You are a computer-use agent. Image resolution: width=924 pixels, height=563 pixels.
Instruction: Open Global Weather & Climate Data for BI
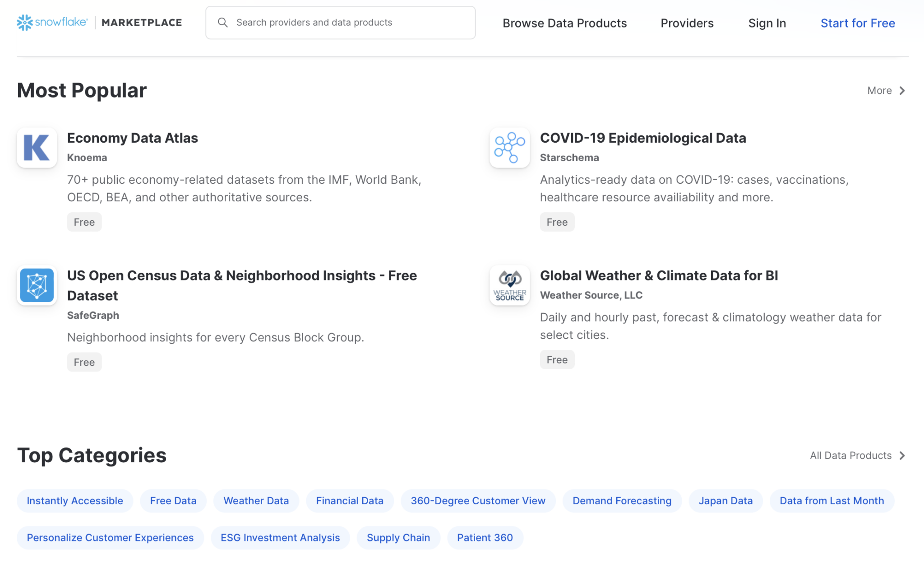coord(659,275)
